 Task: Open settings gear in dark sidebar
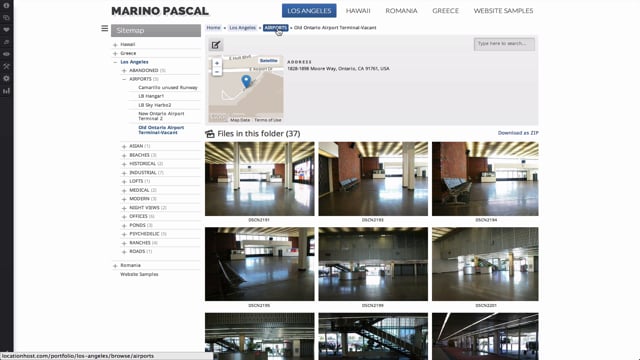coord(6,78)
